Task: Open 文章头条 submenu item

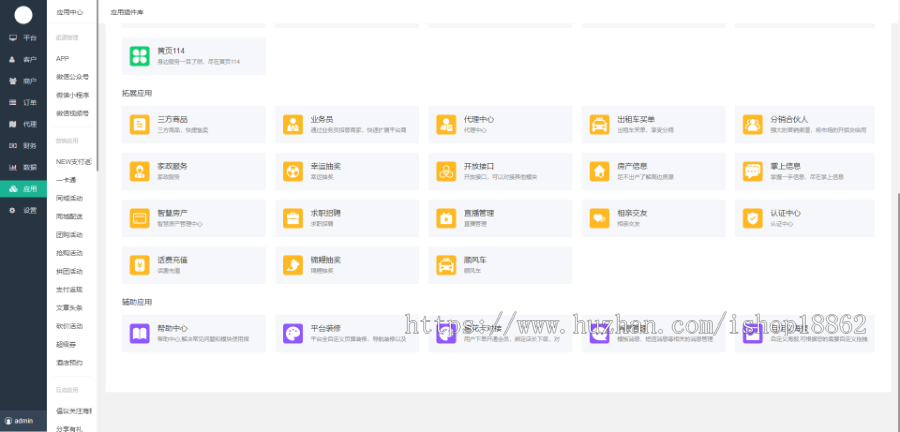Action: (x=69, y=308)
